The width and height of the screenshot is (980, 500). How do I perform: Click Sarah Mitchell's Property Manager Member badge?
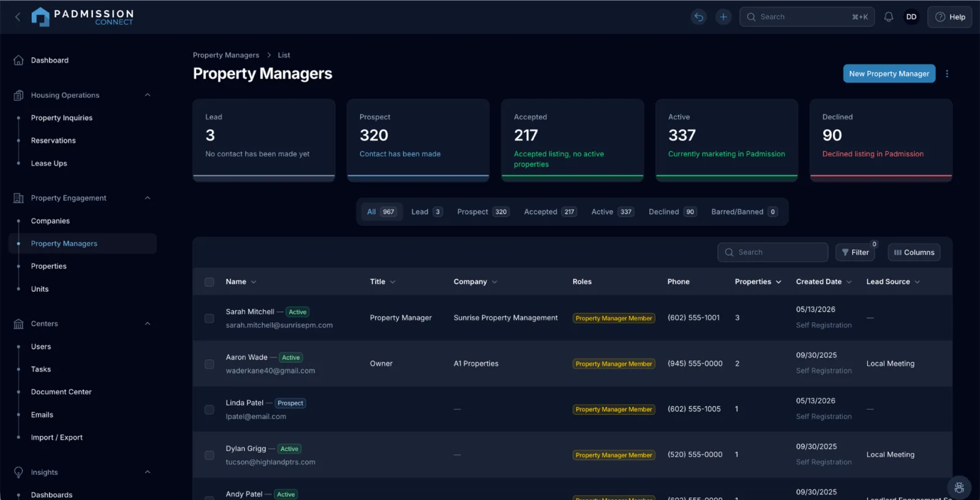(614, 318)
